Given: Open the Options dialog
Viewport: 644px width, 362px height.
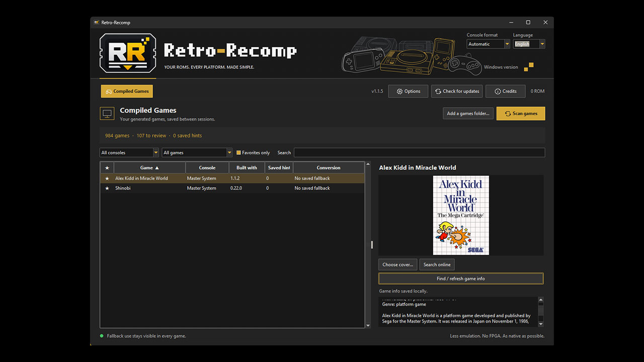Looking at the screenshot, I should (x=408, y=92).
